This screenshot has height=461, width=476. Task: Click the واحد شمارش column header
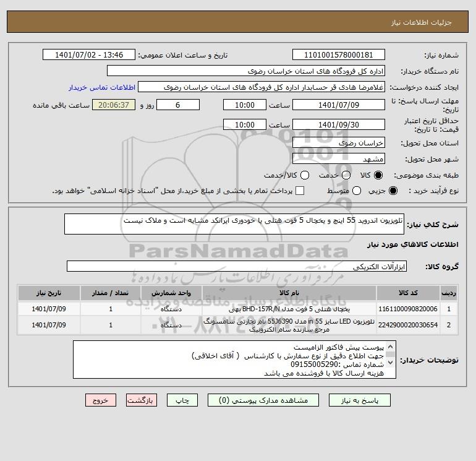(171, 293)
